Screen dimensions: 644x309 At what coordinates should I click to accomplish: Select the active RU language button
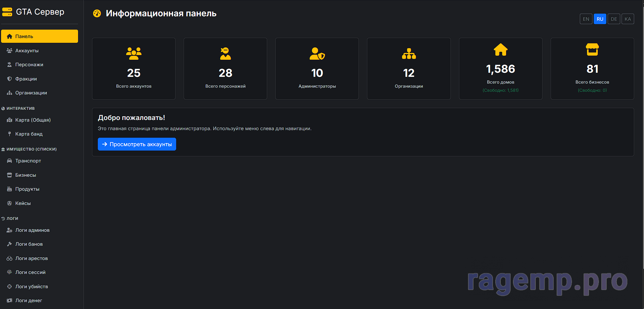[x=600, y=19]
